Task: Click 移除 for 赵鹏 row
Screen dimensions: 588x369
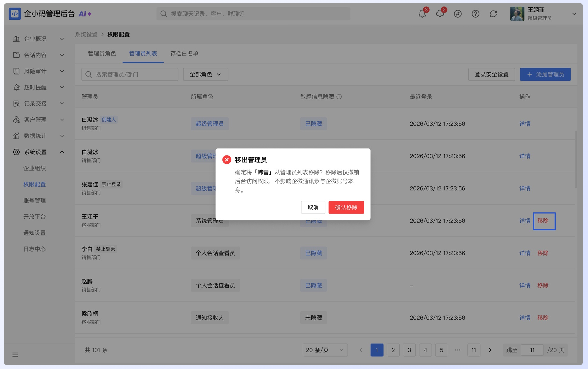Action: (543, 285)
